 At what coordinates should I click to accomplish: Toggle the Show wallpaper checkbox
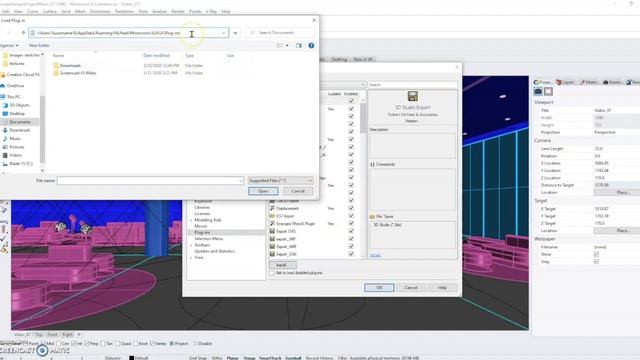point(596,254)
